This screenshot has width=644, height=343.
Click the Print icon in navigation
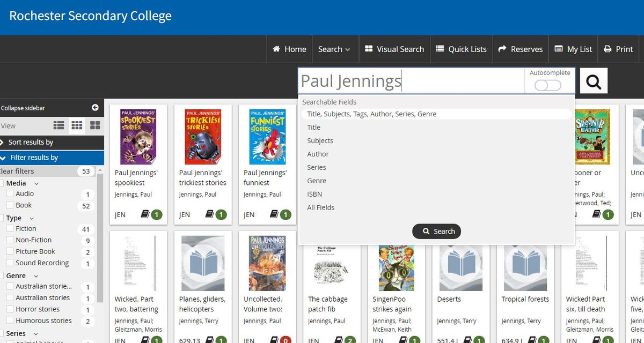pyautogui.click(x=608, y=49)
